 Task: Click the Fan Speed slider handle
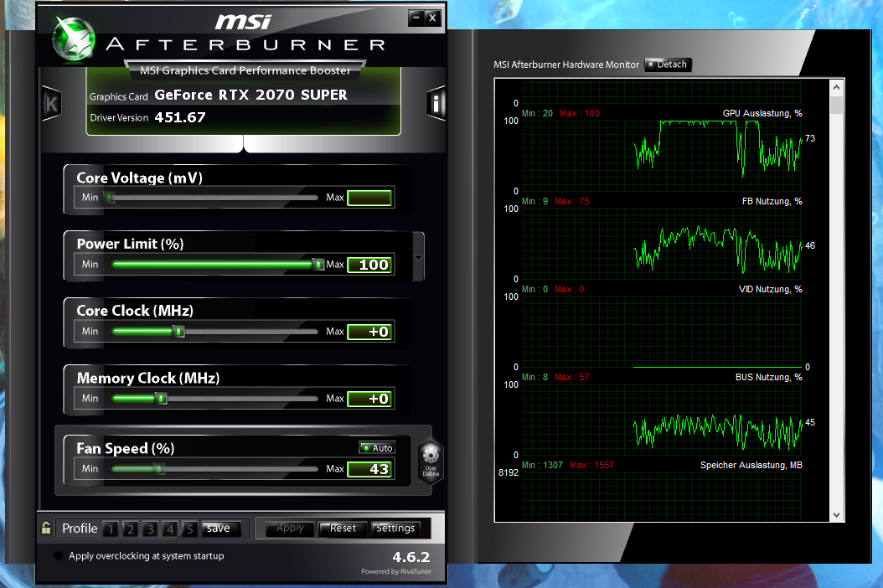[x=159, y=468]
